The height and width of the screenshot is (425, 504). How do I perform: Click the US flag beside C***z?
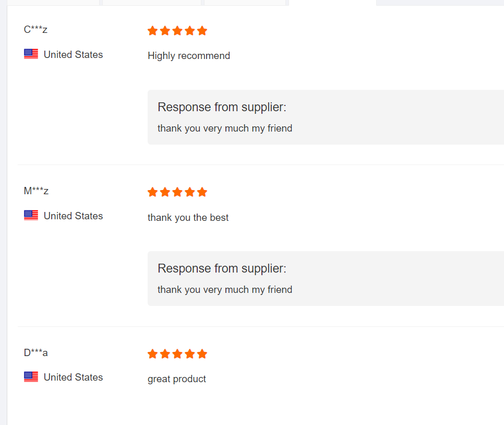click(x=31, y=54)
